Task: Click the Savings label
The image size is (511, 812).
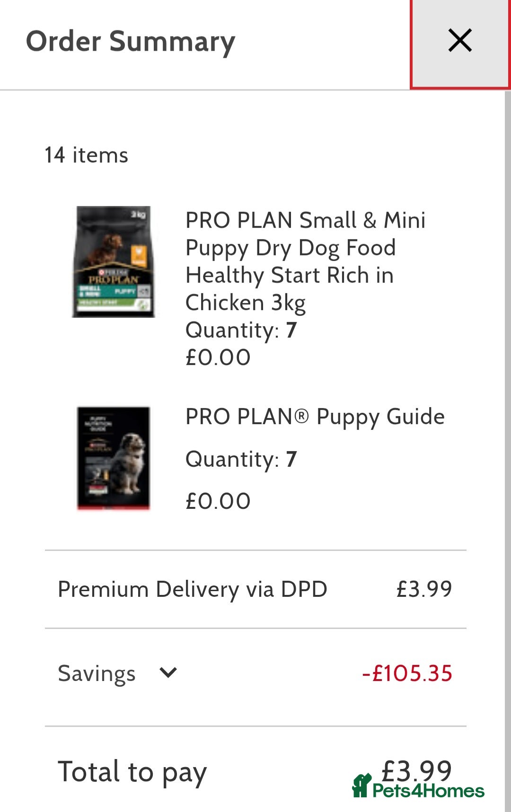Action: click(97, 673)
